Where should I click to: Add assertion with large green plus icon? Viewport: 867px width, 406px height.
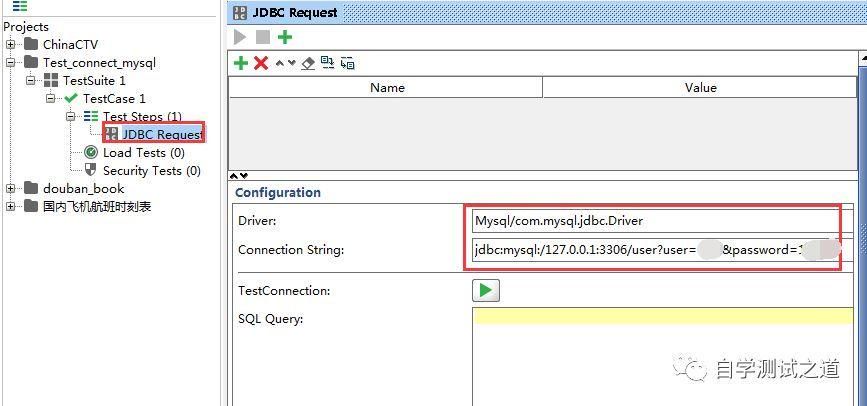click(285, 38)
